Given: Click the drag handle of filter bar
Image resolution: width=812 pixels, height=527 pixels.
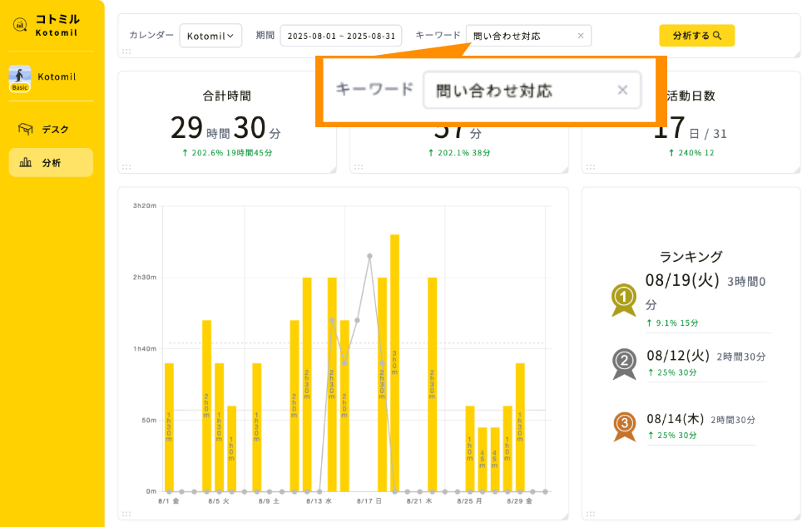Looking at the screenshot, I should pyautogui.click(x=126, y=52).
